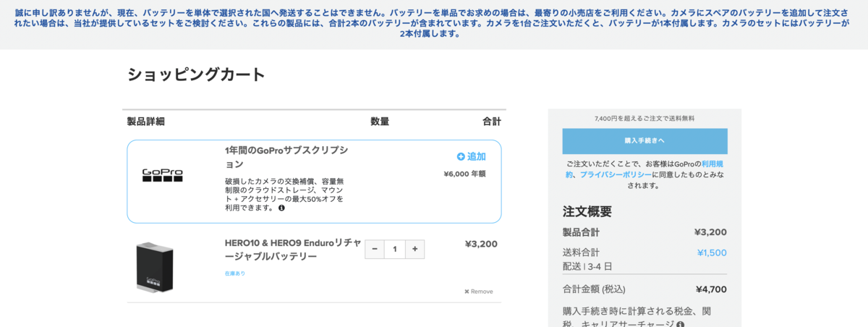
Task: Click the 購入手続きへ checkout button
Action: pyautogui.click(x=644, y=140)
